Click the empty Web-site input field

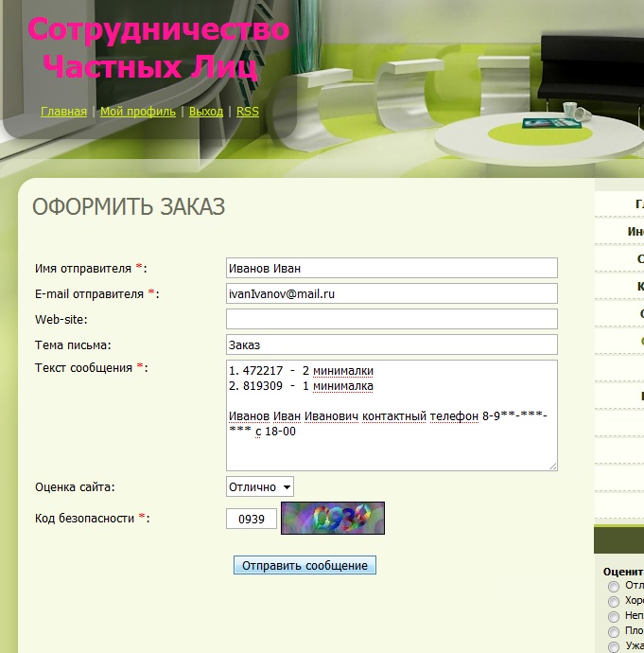click(392, 319)
